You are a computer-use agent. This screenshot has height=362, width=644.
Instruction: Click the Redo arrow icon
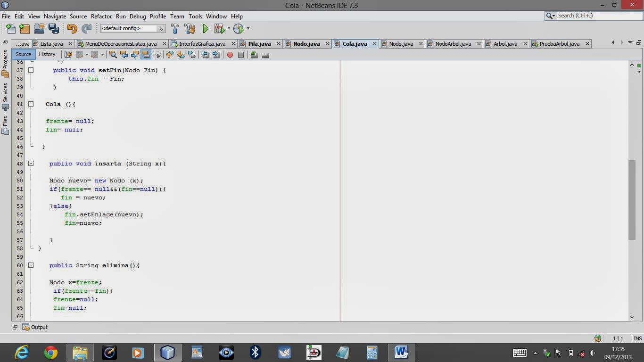coord(86,29)
